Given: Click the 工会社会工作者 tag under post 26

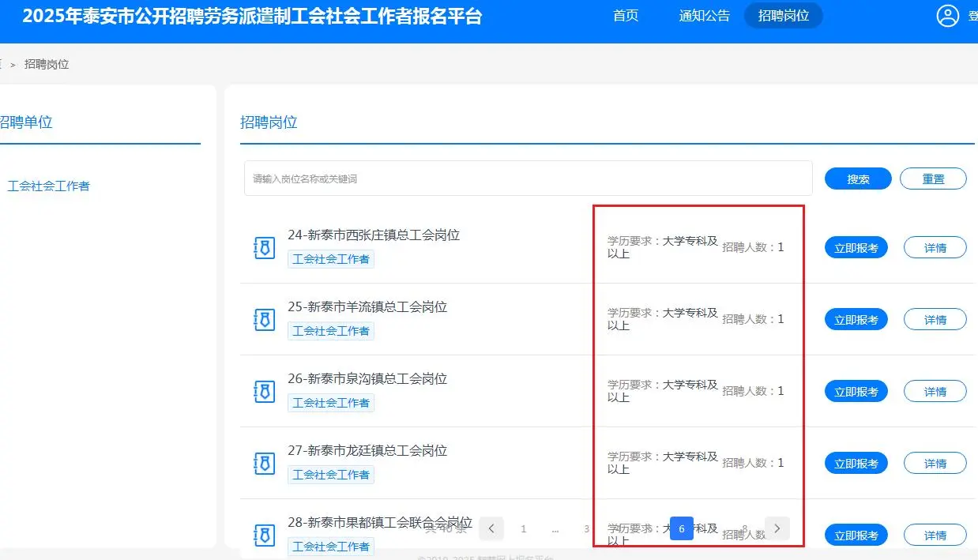Looking at the screenshot, I should coord(331,403).
